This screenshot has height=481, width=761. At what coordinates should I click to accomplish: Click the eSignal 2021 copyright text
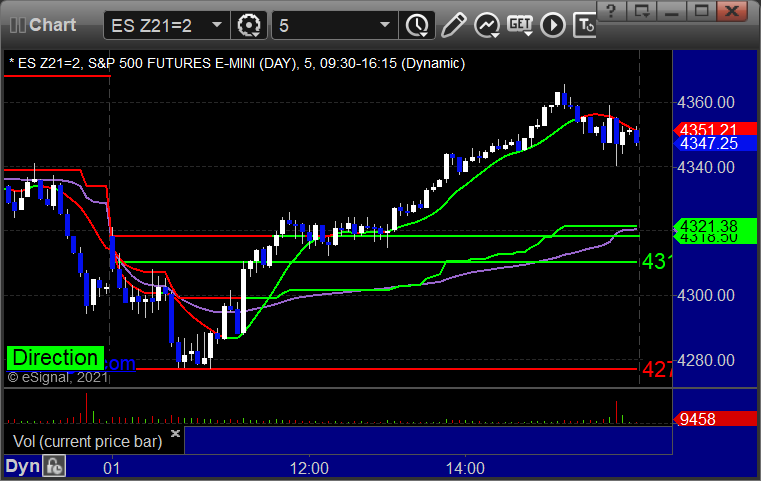pos(57,377)
